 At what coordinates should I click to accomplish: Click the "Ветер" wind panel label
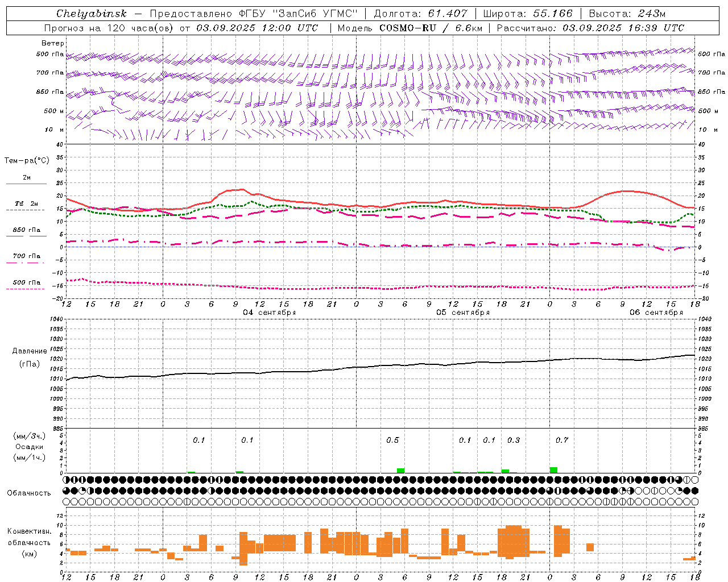point(53,43)
